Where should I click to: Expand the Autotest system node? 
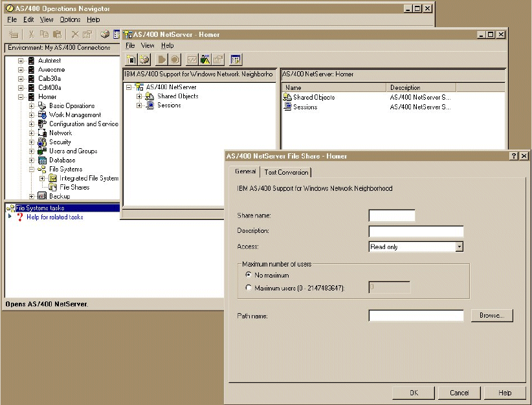tap(21, 61)
